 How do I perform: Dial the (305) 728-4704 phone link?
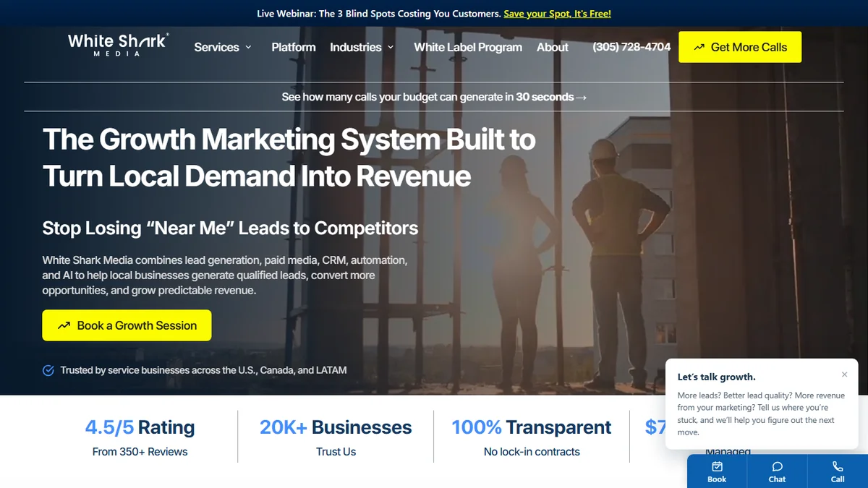click(x=631, y=47)
